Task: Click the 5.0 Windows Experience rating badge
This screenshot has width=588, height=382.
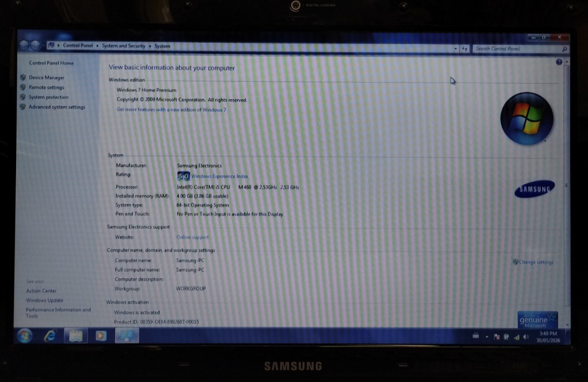Action: click(183, 176)
